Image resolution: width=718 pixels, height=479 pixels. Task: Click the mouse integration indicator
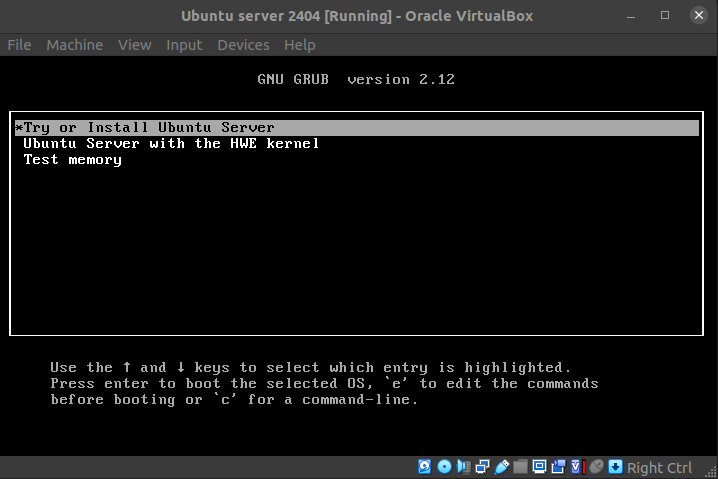click(x=596, y=467)
